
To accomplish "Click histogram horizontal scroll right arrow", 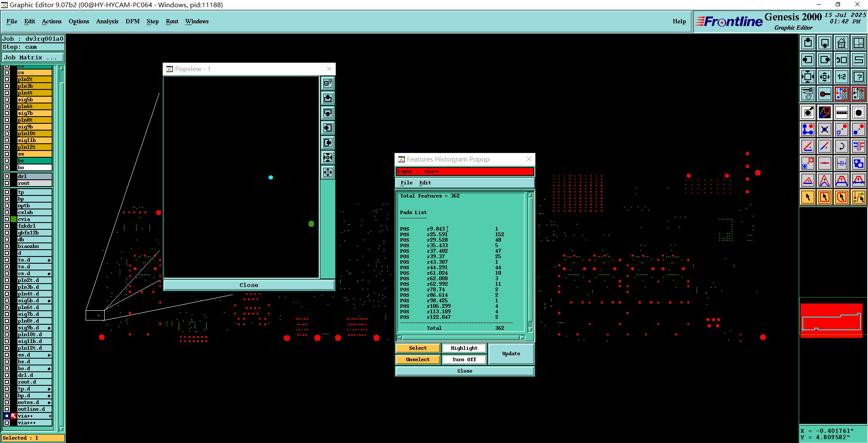I will click(522, 338).
